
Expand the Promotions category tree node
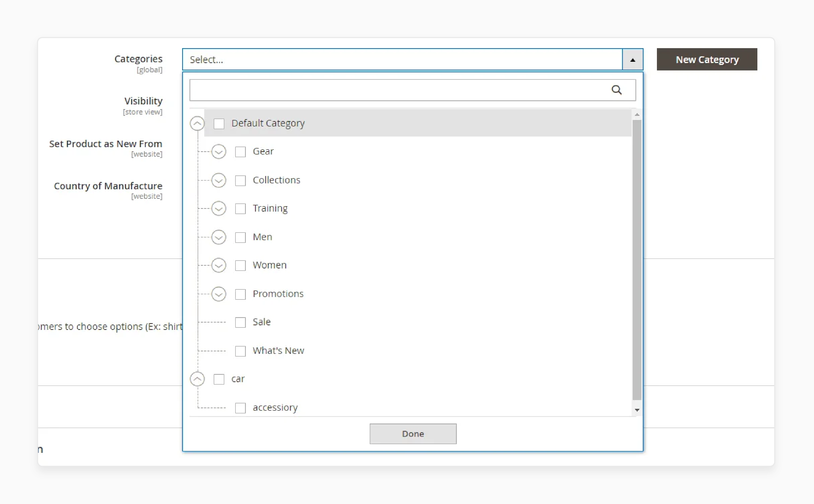(219, 293)
